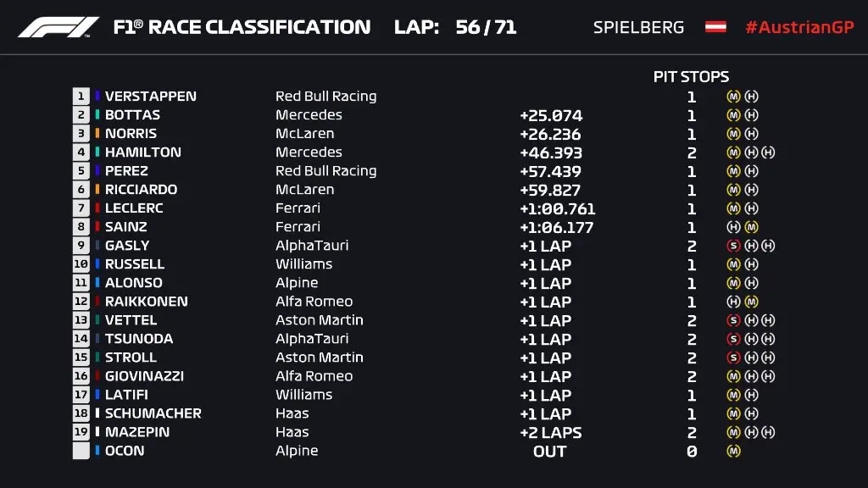This screenshot has height=488, width=868.
Task: Select the HAMILTON driver entry
Action: 142,152
